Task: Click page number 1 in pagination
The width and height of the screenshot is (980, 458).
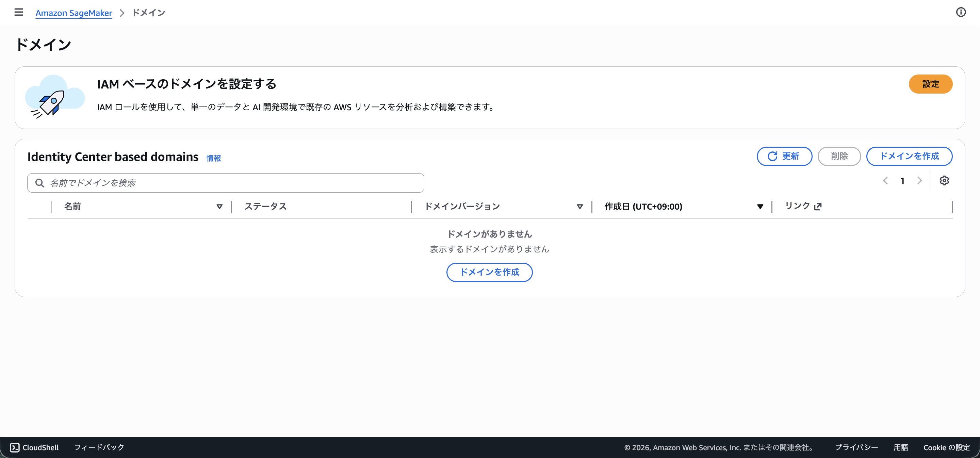Action: (x=902, y=181)
